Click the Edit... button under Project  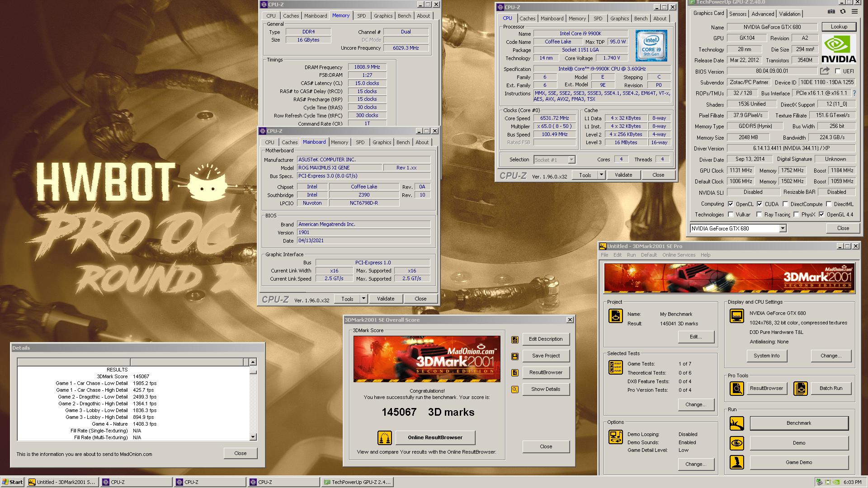point(695,337)
